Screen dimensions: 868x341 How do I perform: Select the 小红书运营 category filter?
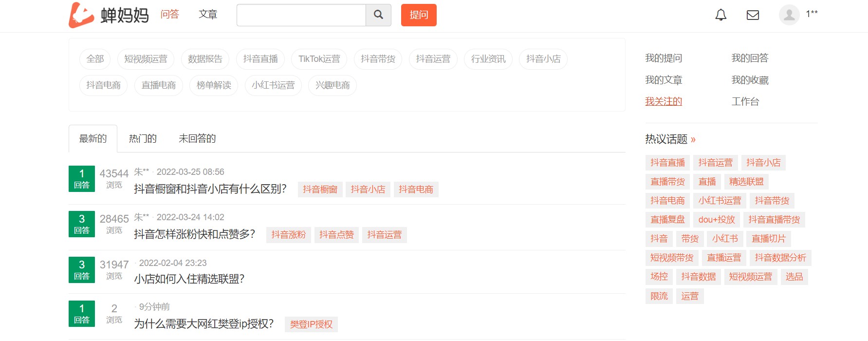pos(273,85)
